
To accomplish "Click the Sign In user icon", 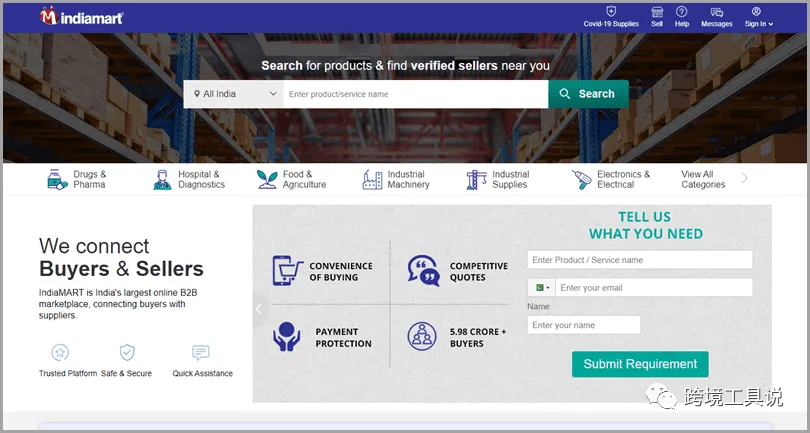I will click(x=756, y=11).
